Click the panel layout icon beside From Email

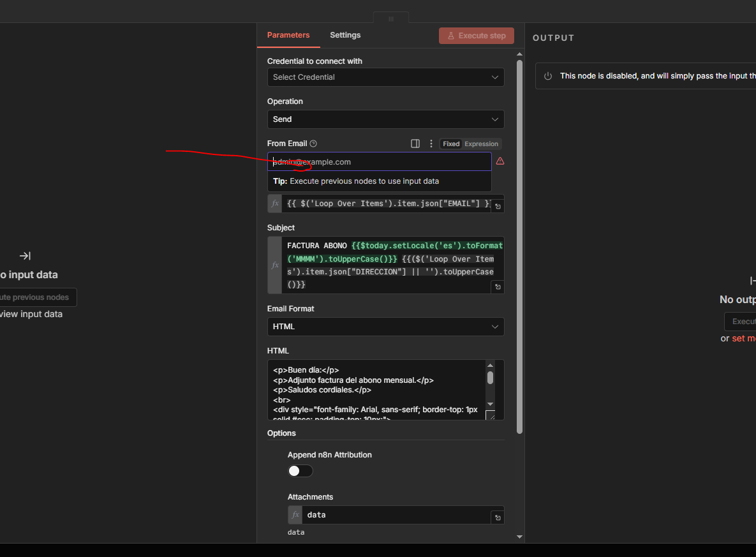pyautogui.click(x=415, y=144)
